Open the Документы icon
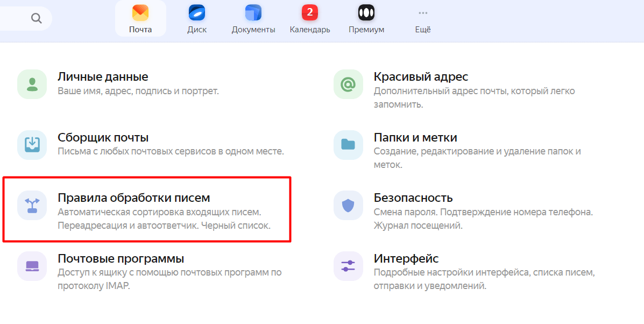The width and height of the screenshot is (644, 324). click(253, 13)
